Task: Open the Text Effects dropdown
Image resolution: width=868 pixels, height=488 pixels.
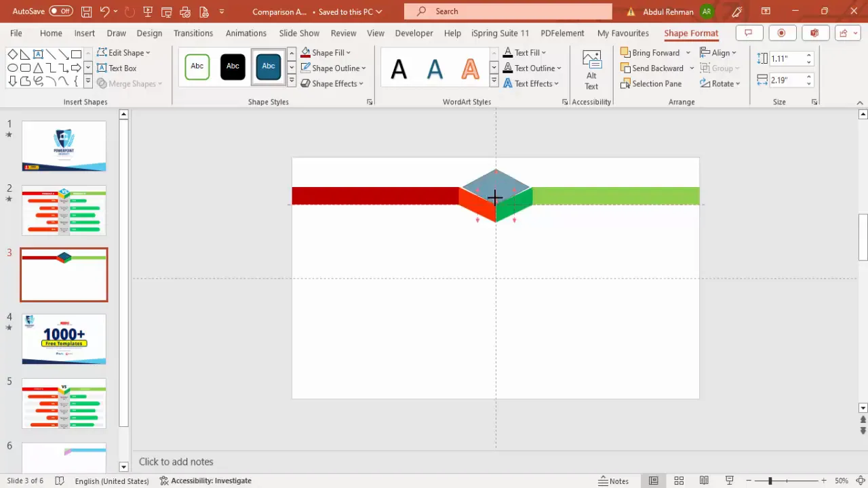Action: click(x=530, y=83)
